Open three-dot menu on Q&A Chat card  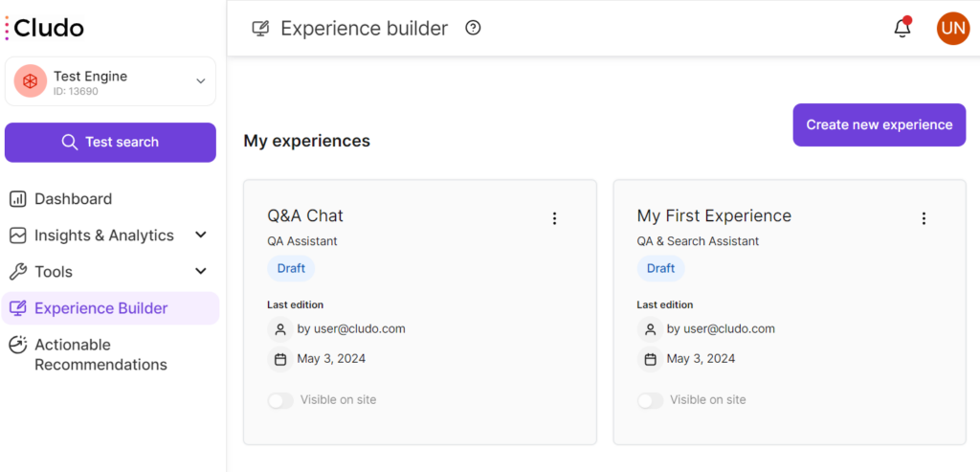click(554, 218)
